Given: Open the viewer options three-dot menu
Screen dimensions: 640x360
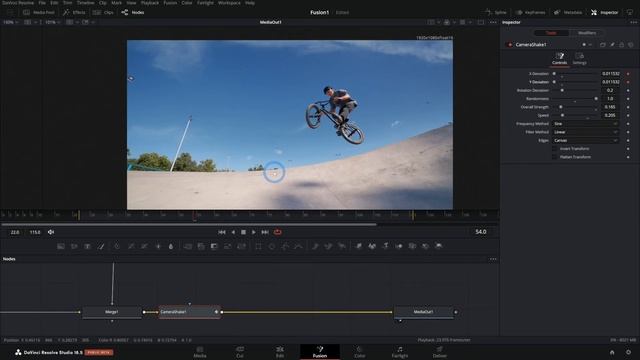Looking at the screenshot, I should coord(493,22).
